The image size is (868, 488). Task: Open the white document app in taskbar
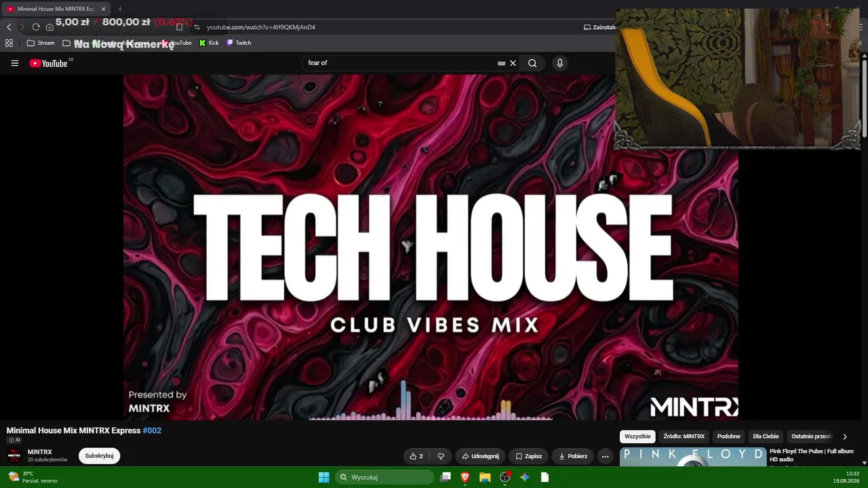tap(545, 477)
